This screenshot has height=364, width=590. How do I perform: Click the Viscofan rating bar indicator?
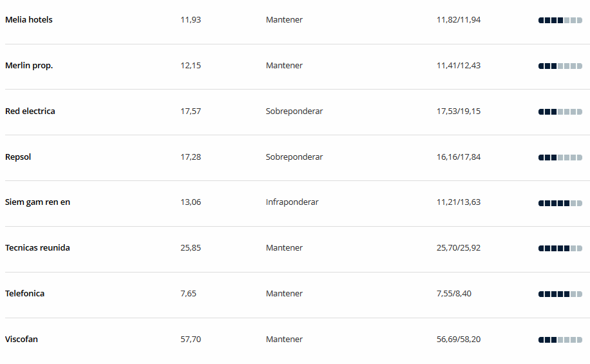tap(560, 340)
